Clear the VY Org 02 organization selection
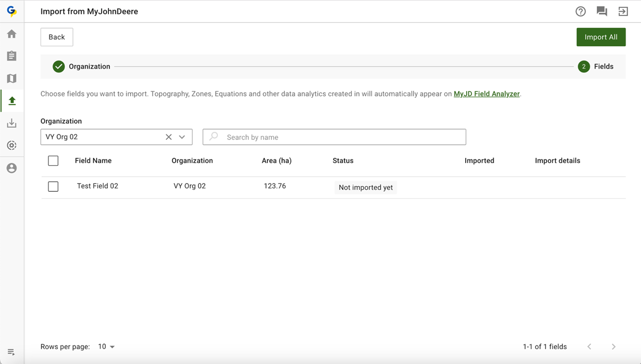The image size is (641, 364). [168, 137]
